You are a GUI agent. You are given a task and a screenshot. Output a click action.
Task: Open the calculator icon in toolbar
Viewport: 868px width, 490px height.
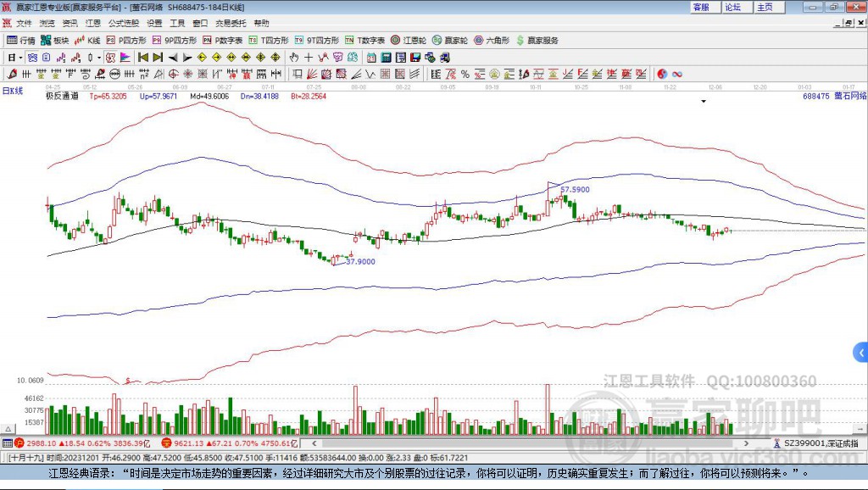[386, 58]
